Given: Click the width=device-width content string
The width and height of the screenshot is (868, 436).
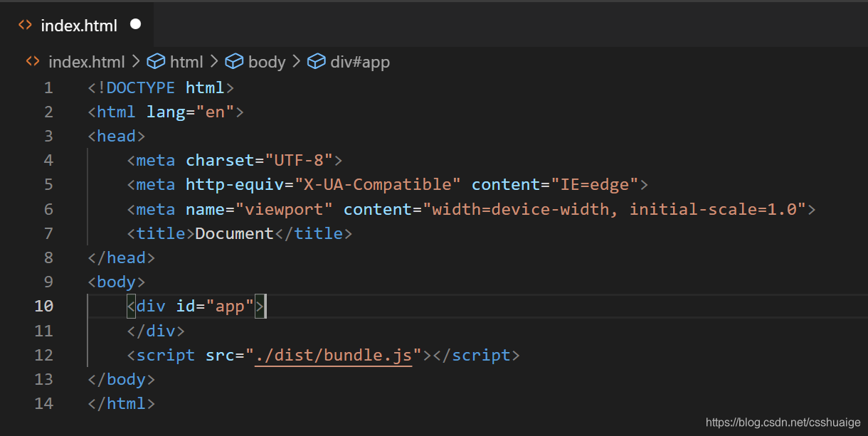Looking at the screenshot, I should (x=615, y=209).
